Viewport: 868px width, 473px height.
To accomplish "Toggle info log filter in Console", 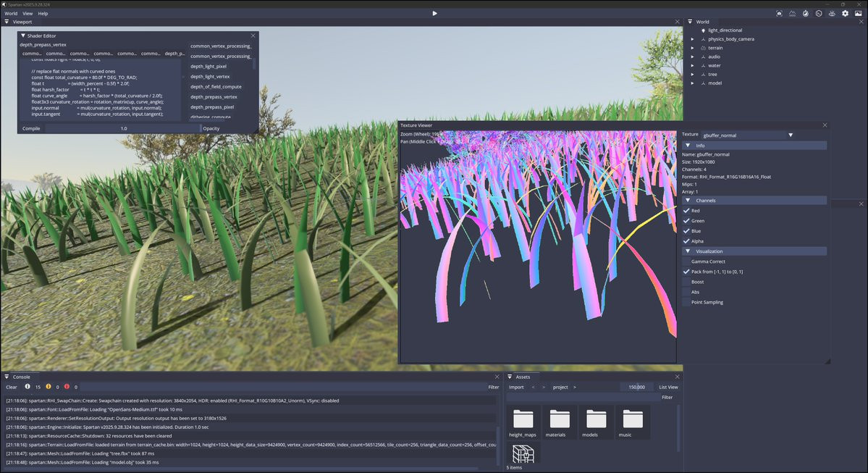I will point(28,387).
